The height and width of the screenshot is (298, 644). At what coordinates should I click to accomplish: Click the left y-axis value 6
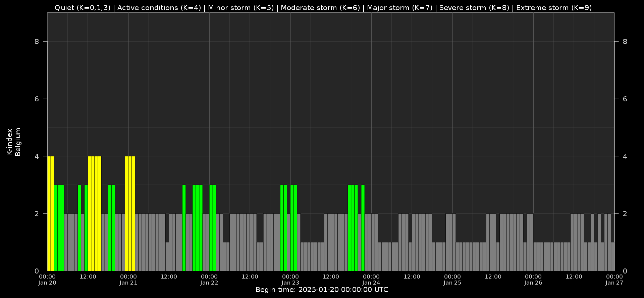(37, 99)
